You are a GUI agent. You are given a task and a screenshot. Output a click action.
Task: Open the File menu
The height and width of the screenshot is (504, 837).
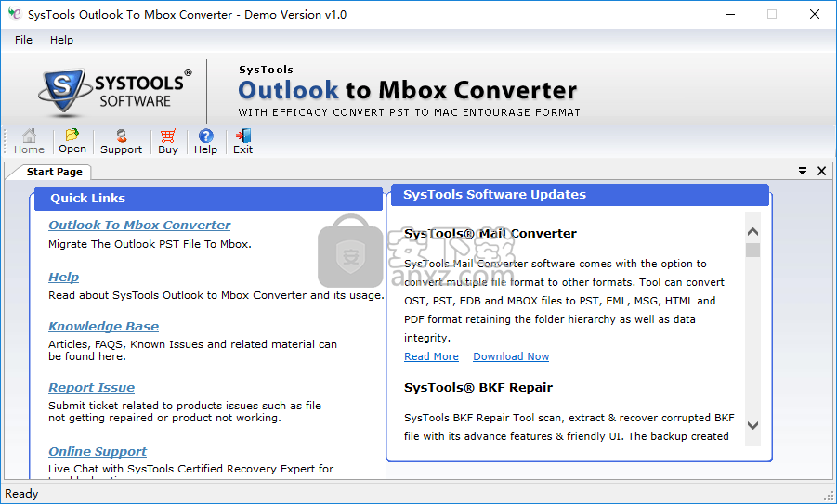pos(23,40)
